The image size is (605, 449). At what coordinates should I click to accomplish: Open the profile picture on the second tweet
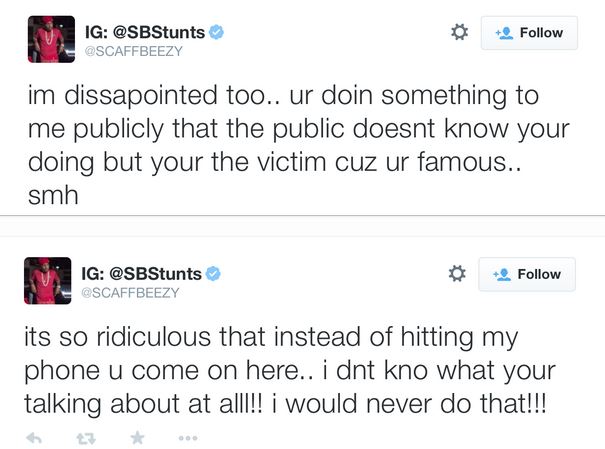point(48,280)
